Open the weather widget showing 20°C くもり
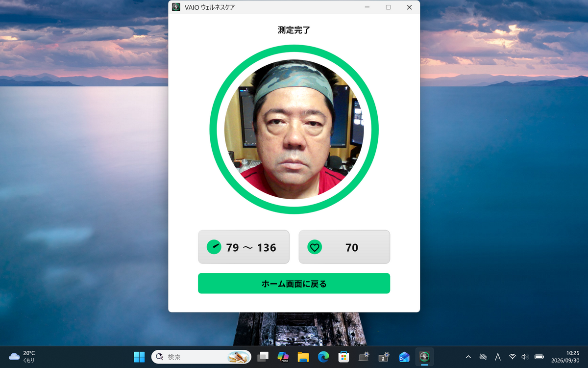 pos(23,357)
